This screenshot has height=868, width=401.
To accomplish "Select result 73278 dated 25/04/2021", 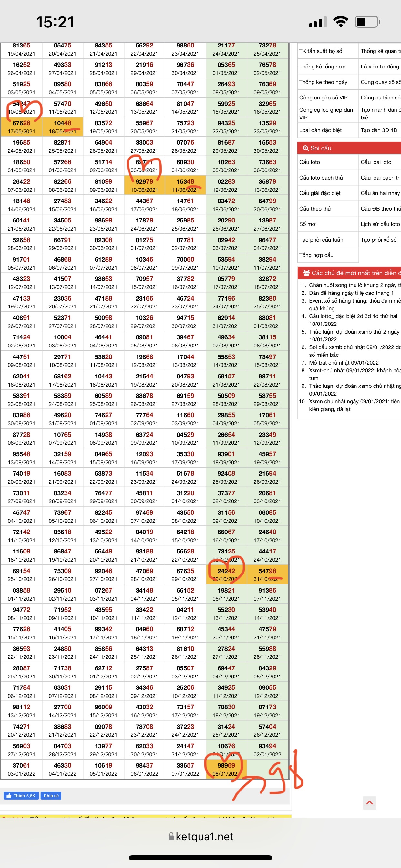I will 267,49.
